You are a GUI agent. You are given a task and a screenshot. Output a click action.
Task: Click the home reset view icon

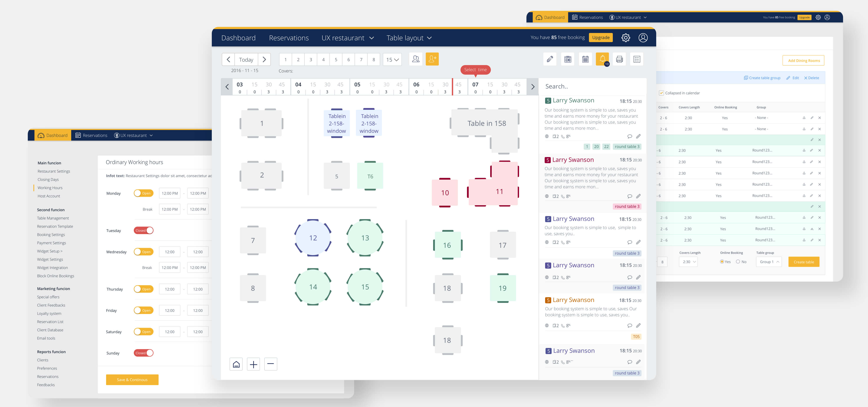[x=236, y=364]
